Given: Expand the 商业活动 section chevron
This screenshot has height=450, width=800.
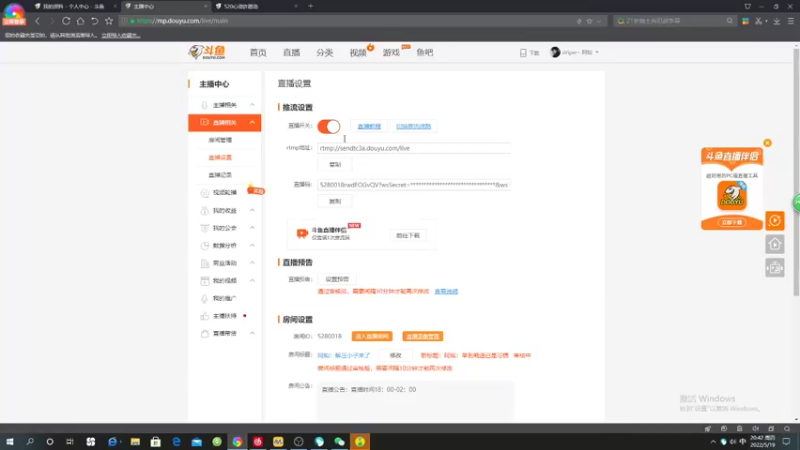Looking at the screenshot, I should pyautogui.click(x=252, y=263).
